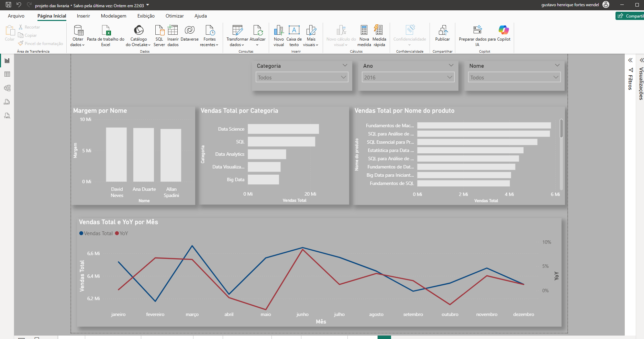Click the red YoY legend dot
644x339 pixels.
[x=117, y=233]
